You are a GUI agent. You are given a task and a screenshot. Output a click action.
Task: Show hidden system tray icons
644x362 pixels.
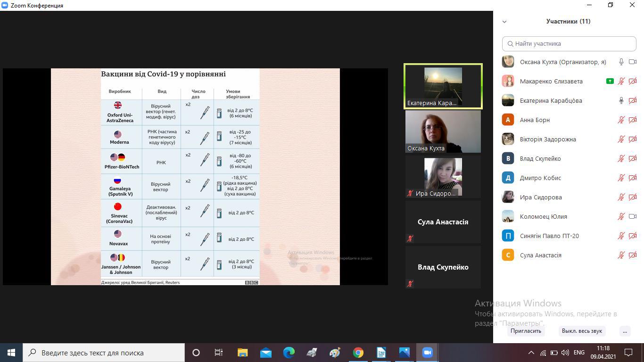tap(531, 353)
